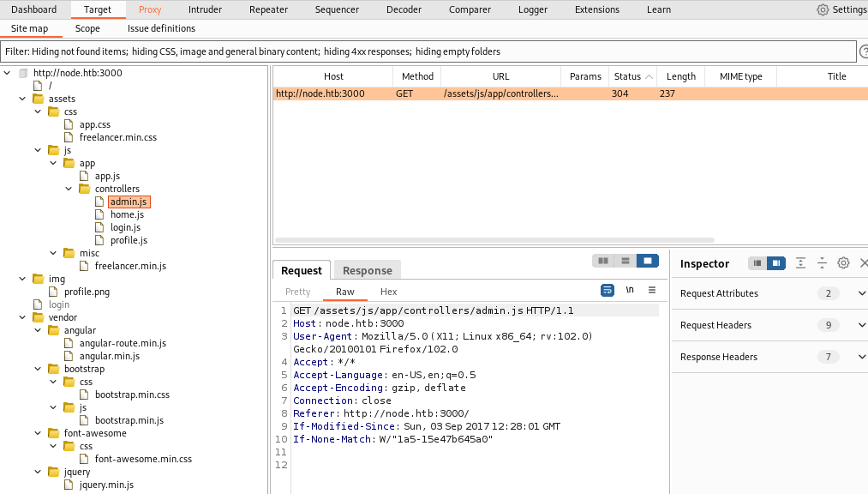
Task: Select home.js in the site map
Action: (x=127, y=214)
